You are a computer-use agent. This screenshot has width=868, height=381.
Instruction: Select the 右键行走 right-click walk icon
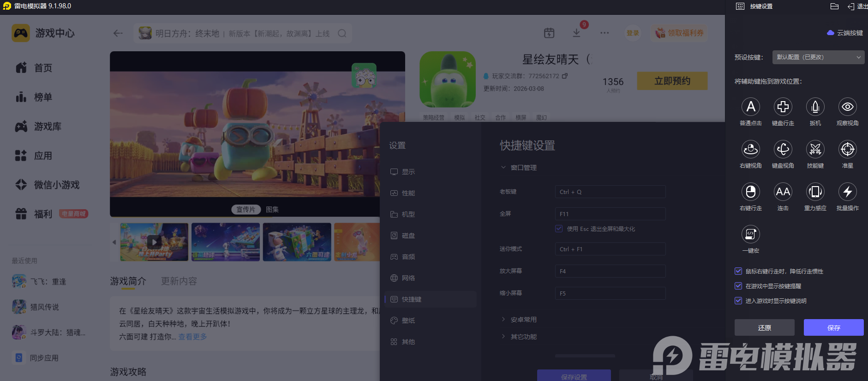click(x=751, y=192)
